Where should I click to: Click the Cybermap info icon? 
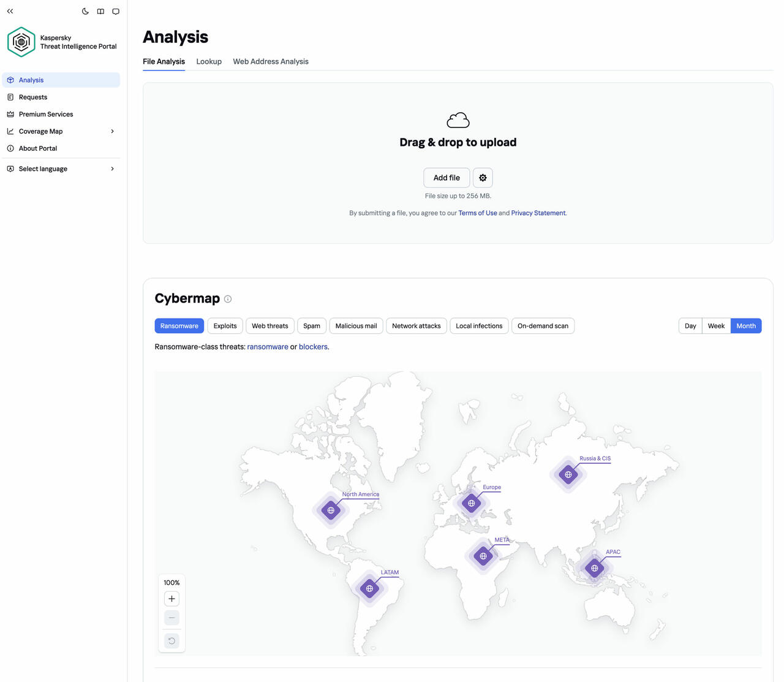(x=228, y=299)
